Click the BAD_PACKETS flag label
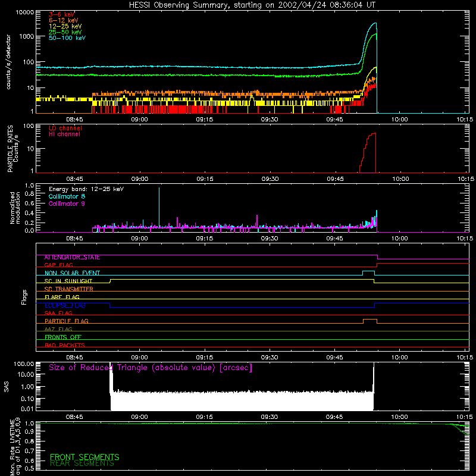 tap(65, 345)
